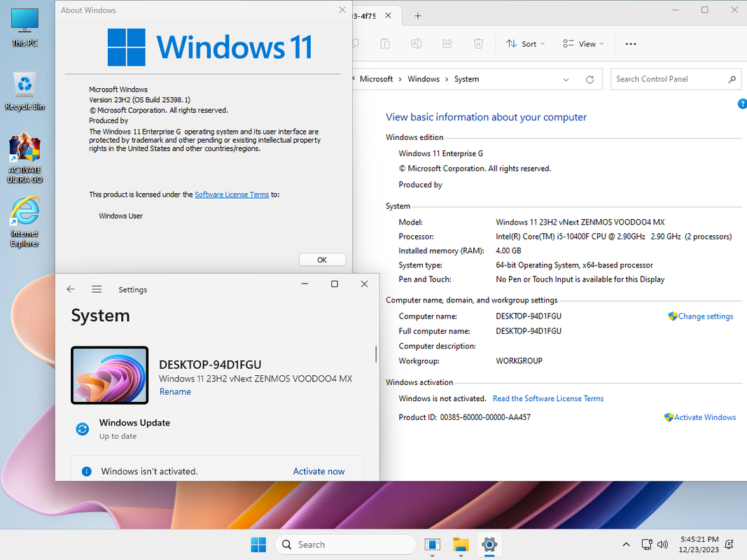Open the System properties taskbar icon
Viewport: 747px width, 560px height.
point(432,545)
